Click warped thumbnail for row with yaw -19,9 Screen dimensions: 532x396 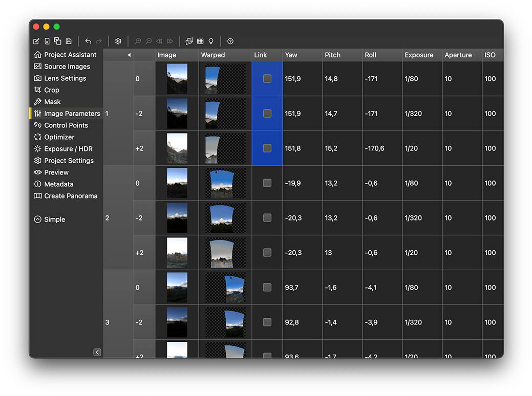(x=225, y=183)
